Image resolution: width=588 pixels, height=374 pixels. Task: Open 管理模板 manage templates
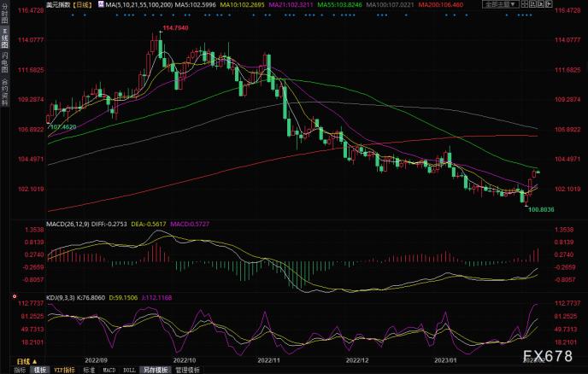pos(187,370)
